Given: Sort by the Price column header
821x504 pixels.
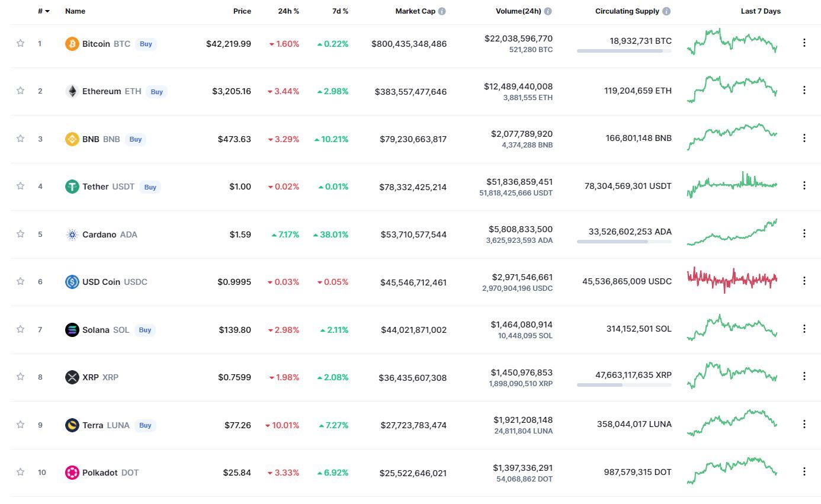Looking at the screenshot, I should (x=242, y=11).
